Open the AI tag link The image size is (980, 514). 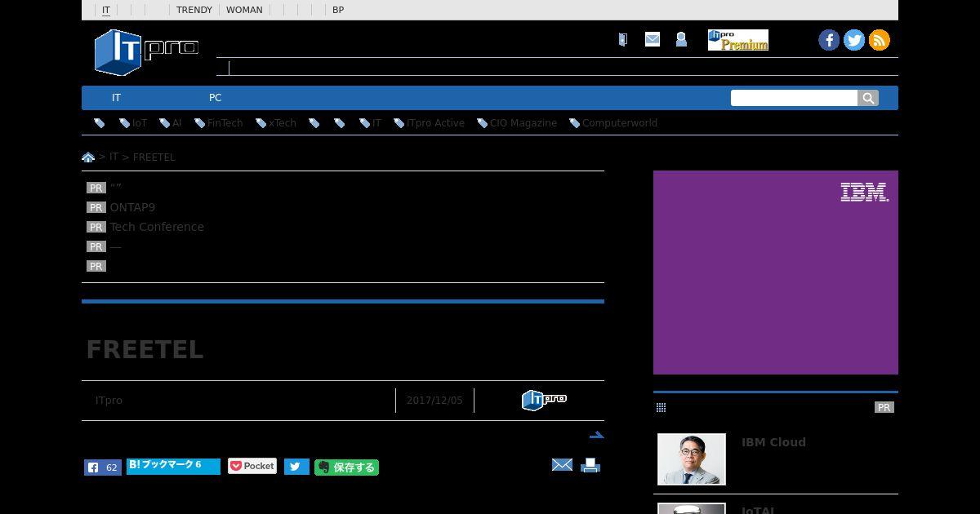[176, 123]
